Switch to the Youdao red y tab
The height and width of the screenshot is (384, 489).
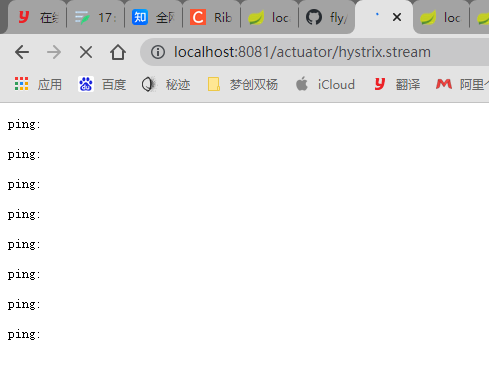37,17
